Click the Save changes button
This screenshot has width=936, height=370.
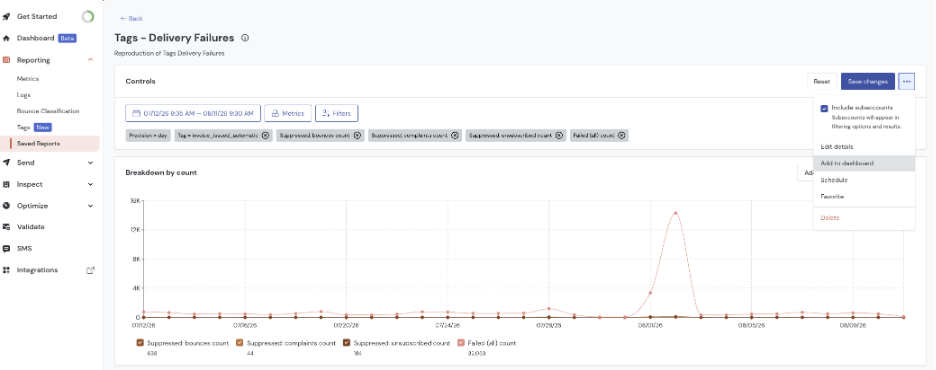click(x=867, y=81)
